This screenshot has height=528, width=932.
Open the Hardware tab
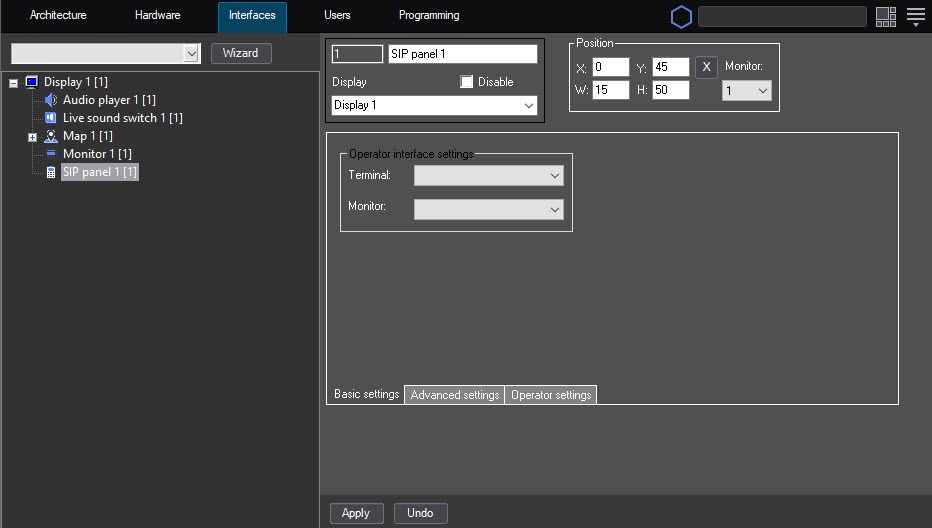pyautogui.click(x=157, y=16)
